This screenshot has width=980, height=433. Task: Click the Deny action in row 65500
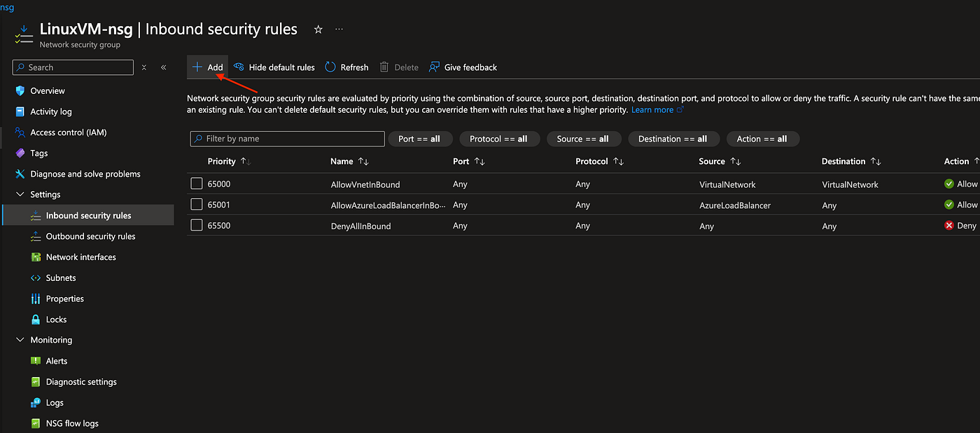(x=960, y=226)
